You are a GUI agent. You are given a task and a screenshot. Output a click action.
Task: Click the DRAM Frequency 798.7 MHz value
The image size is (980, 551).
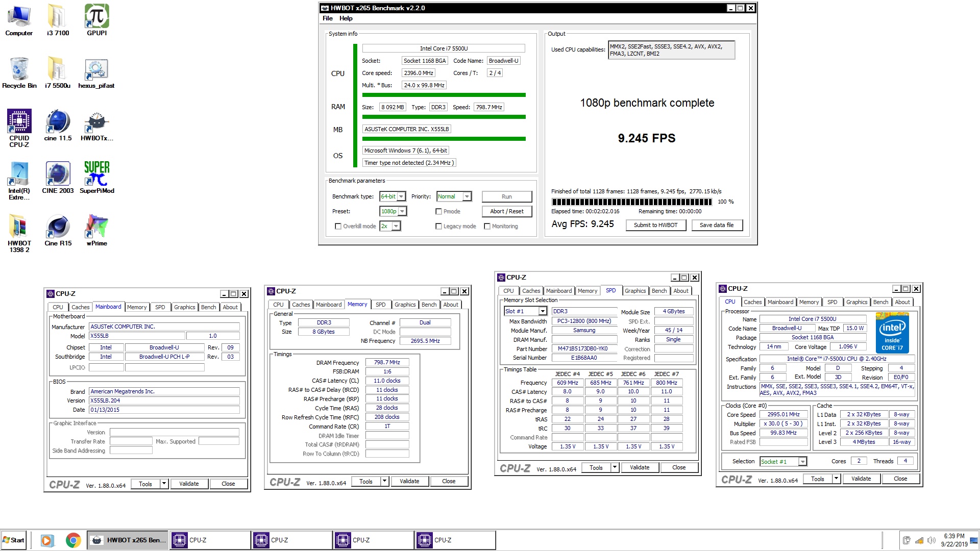click(387, 362)
